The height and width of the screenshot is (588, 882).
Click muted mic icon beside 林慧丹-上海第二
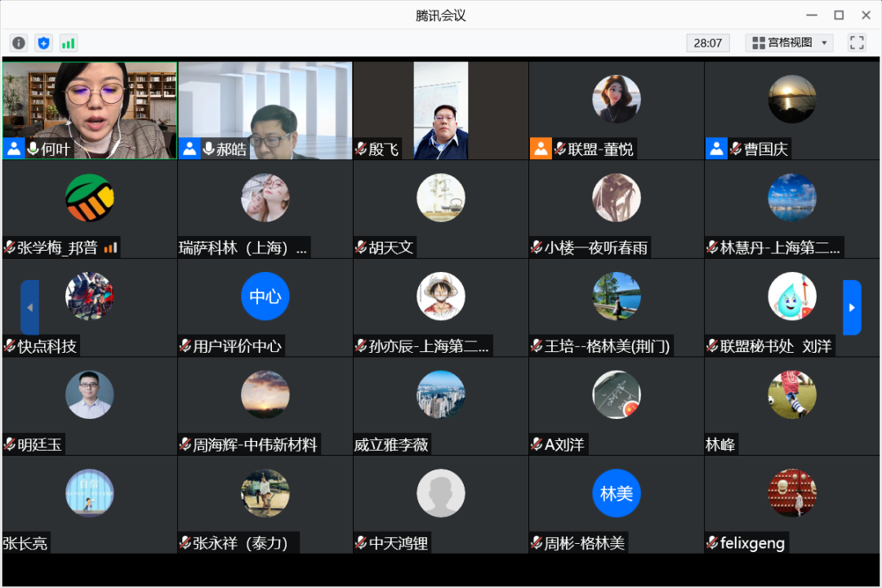pos(712,247)
